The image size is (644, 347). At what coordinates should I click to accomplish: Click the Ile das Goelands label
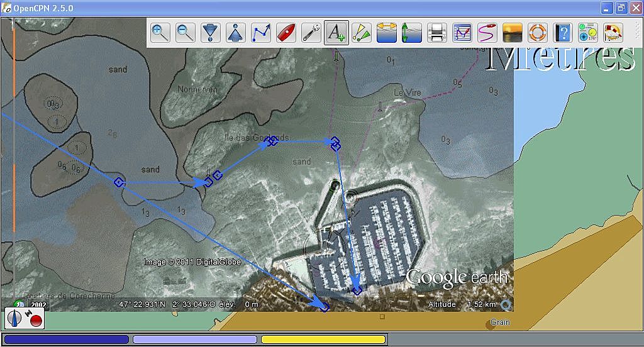pos(257,138)
